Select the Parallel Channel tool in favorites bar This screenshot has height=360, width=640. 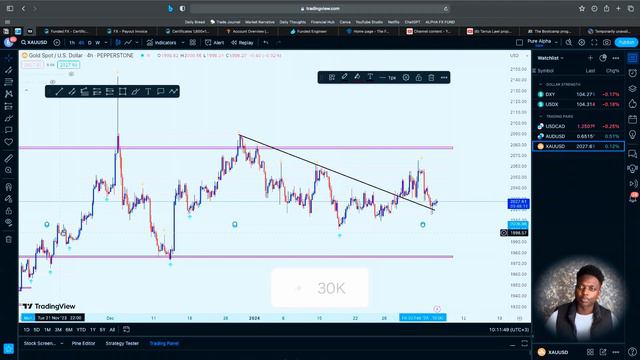point(72,91)
